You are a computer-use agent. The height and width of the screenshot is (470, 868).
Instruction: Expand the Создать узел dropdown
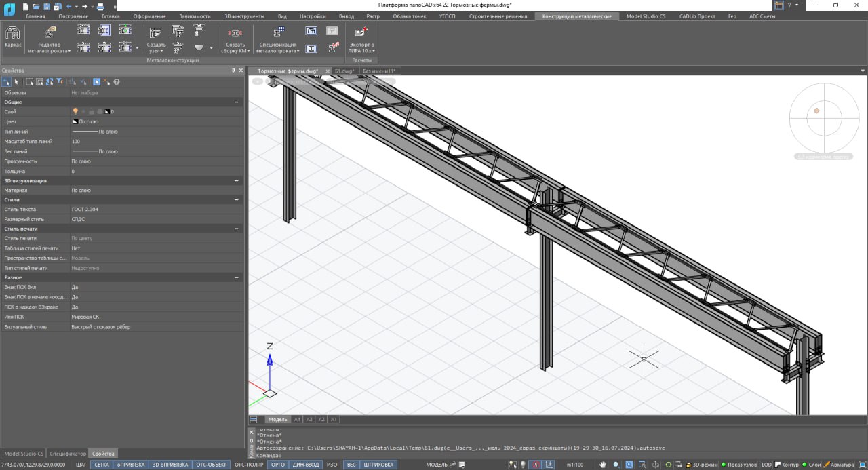point(156,50)
